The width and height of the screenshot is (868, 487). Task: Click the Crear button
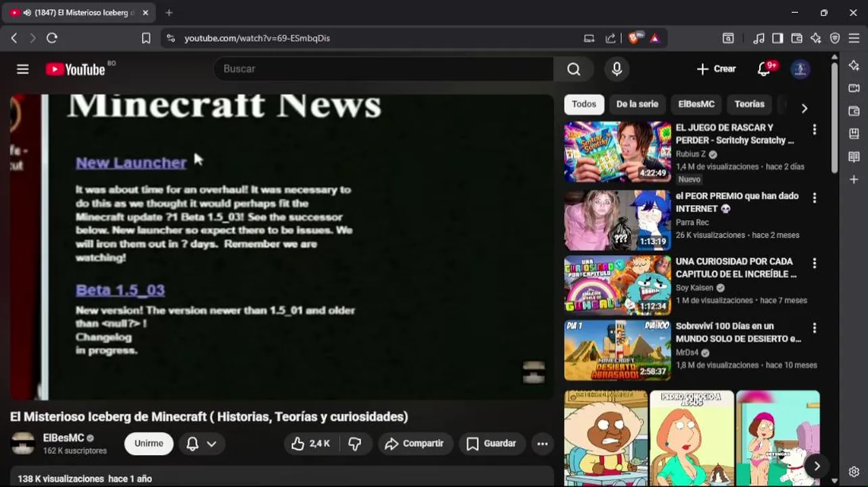coord(716,69)
